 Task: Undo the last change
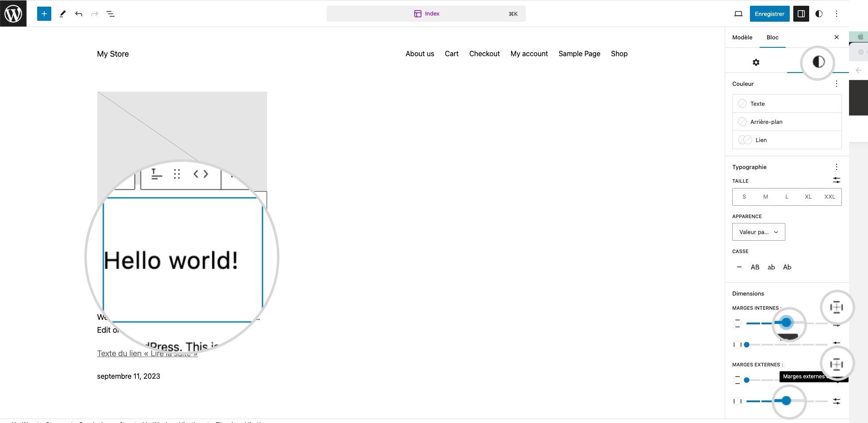click(x=79, y=14)
